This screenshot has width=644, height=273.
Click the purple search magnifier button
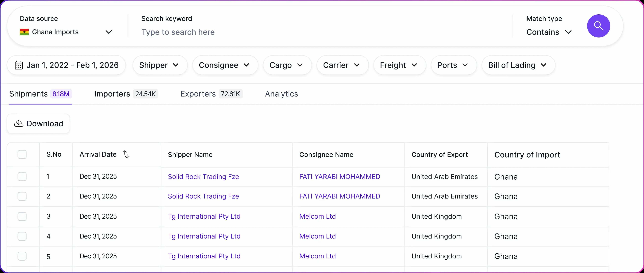(x=598, y=26)
